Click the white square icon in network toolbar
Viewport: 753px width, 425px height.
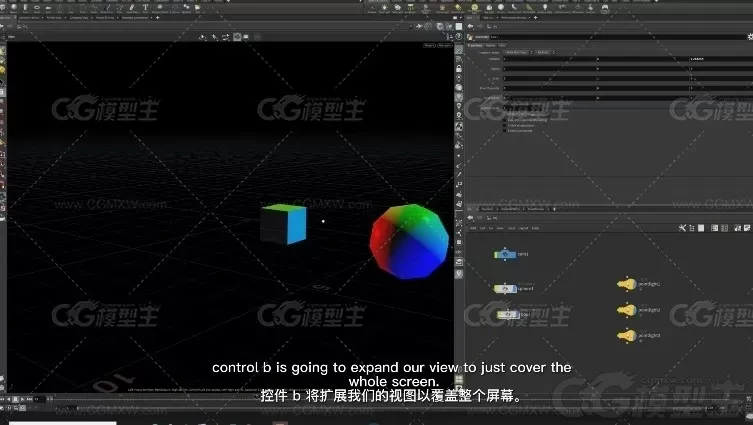[701, 228]
